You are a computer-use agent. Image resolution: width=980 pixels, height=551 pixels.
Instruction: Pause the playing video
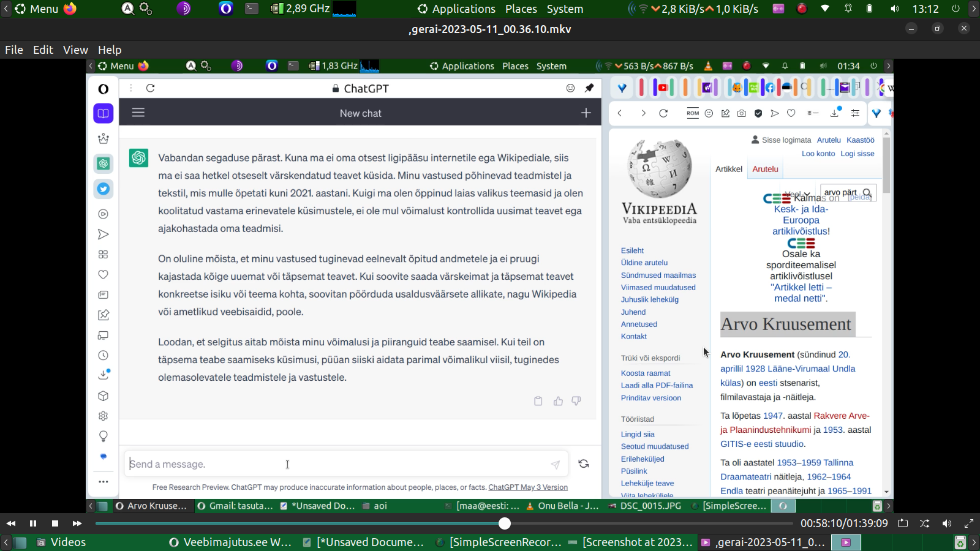tap(33, 523)
